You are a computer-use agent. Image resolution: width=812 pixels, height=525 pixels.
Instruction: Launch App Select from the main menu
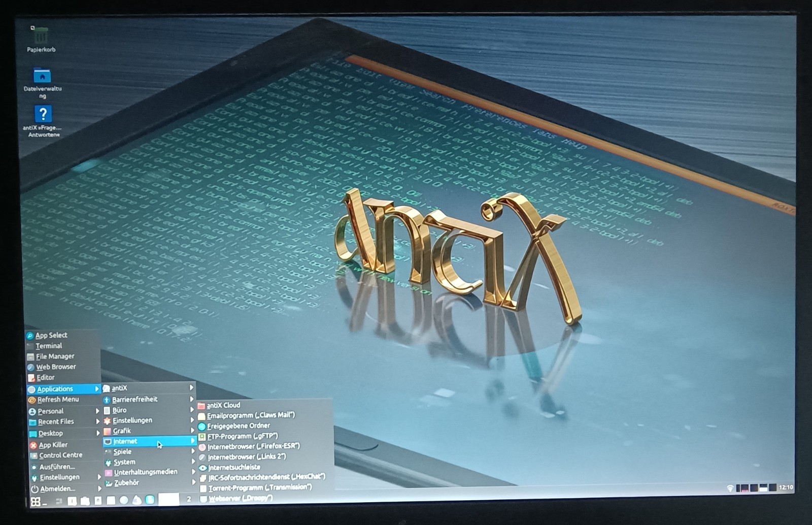click(63, 335)
